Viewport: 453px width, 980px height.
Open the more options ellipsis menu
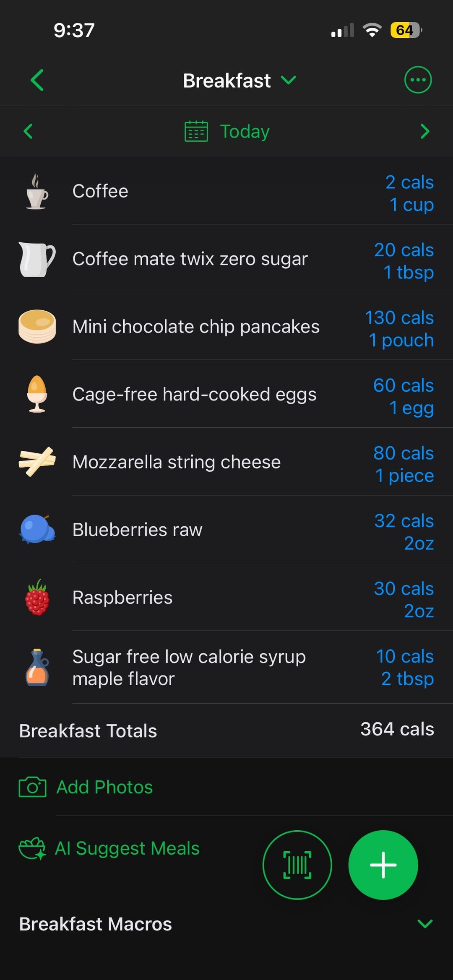click(x=417, y=80)
